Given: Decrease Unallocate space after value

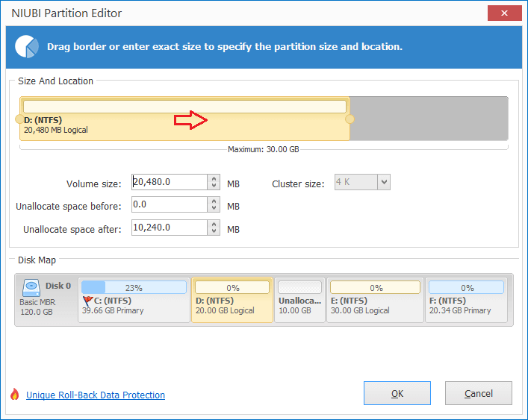Looking at the screenshot, I should tap(214, 231).
